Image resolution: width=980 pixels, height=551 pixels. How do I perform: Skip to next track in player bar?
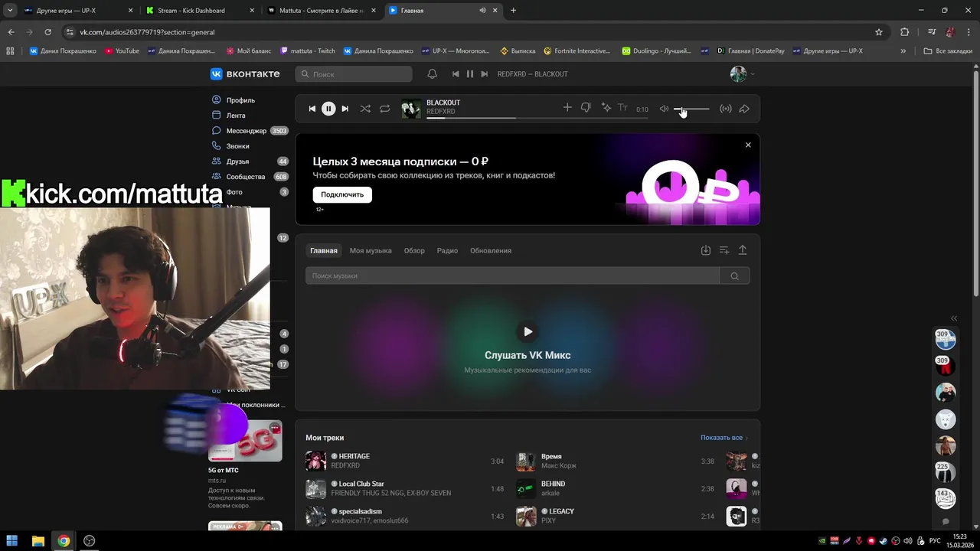(345, 109)
